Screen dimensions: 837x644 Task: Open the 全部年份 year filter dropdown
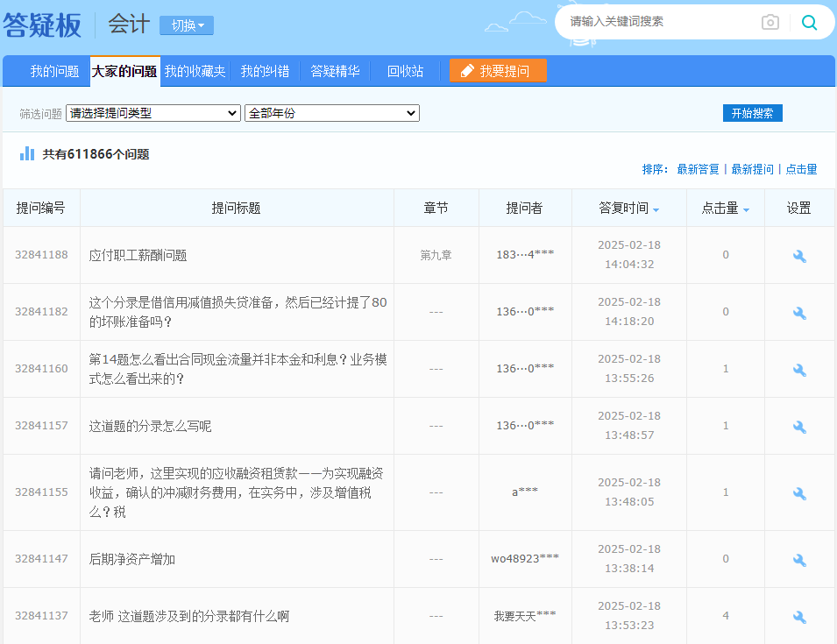click(x=331, y=113)
